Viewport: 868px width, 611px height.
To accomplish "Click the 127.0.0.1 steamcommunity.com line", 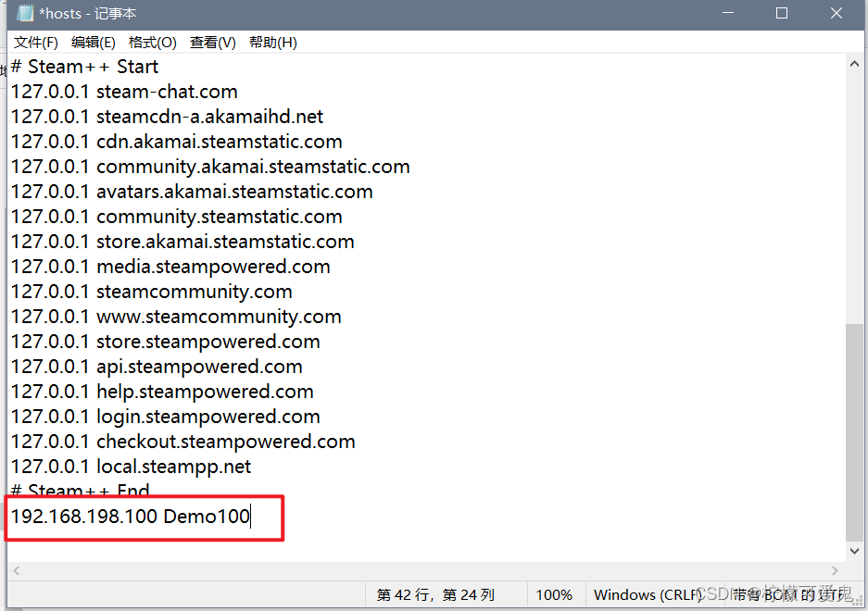I will tap(152, 292).
